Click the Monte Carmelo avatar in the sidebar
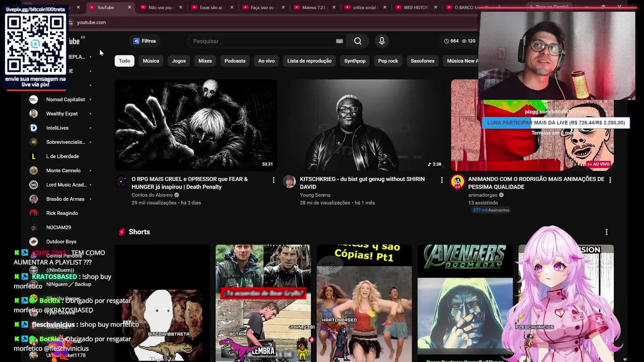 click(x=34, y=170)
